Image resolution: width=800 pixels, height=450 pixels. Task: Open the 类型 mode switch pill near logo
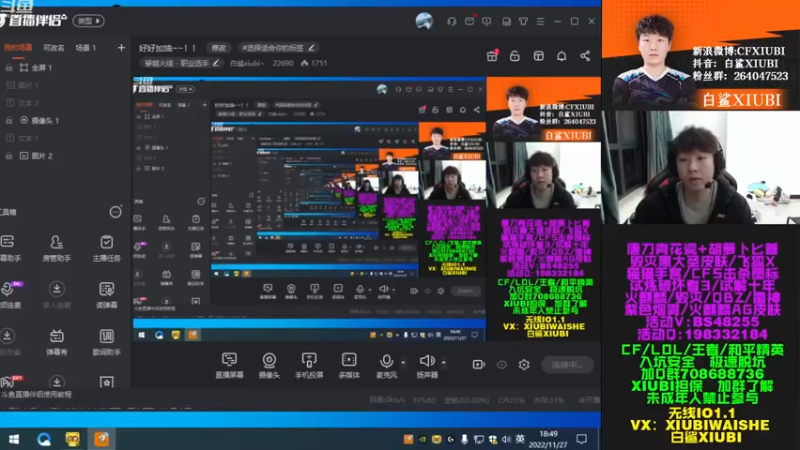(89, 21)
